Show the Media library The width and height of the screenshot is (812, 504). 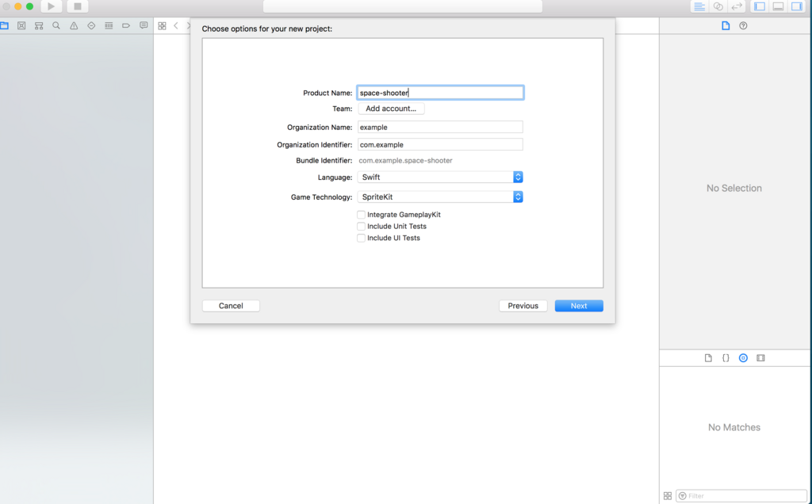(760, 358)
